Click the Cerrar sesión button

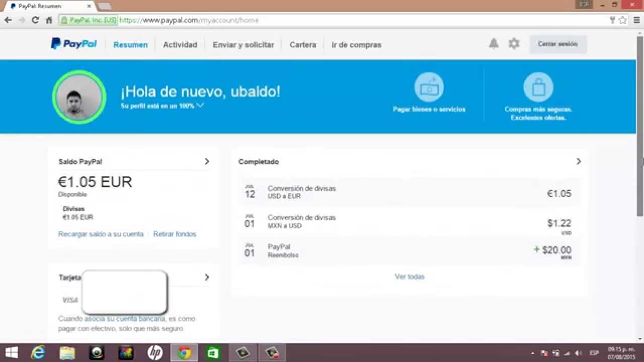(558, 44)
